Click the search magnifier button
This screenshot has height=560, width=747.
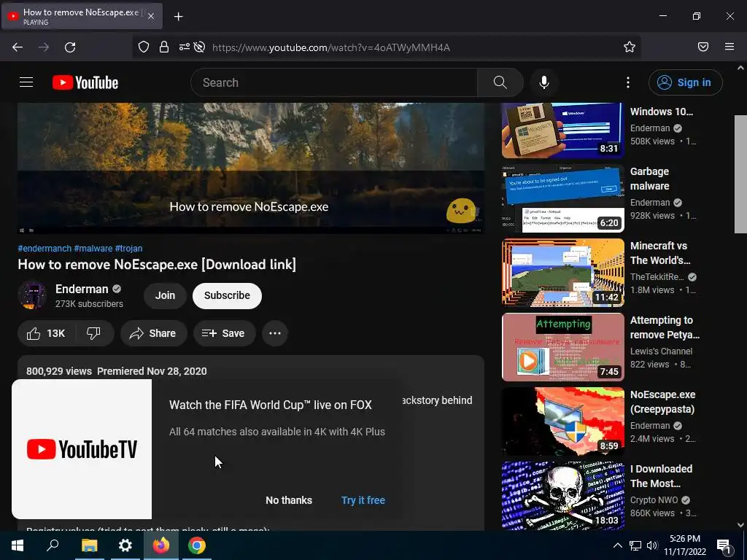coord(500,82)
